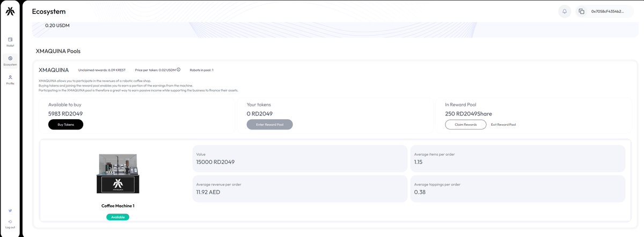Viewport: 644px width, 237px height.
Task: Open the Twitter link icon in the sidebar
Action: pyautogui.click(x=10, y=210)
